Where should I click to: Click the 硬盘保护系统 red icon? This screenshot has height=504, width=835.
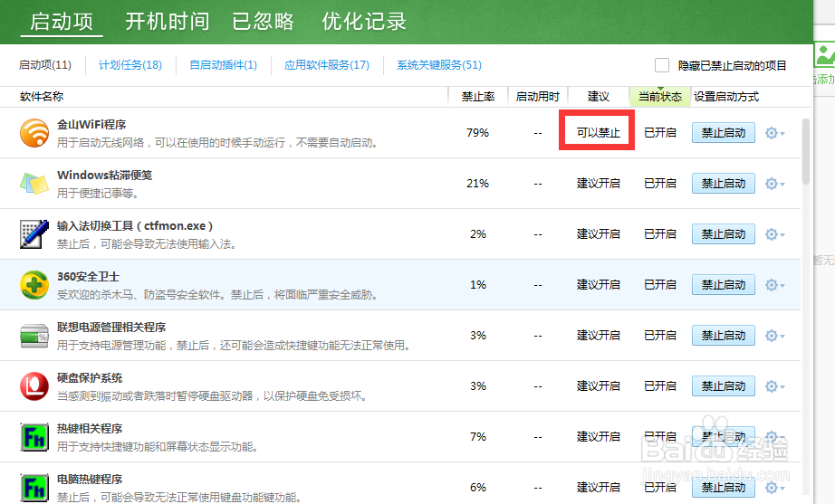point(34,386)
